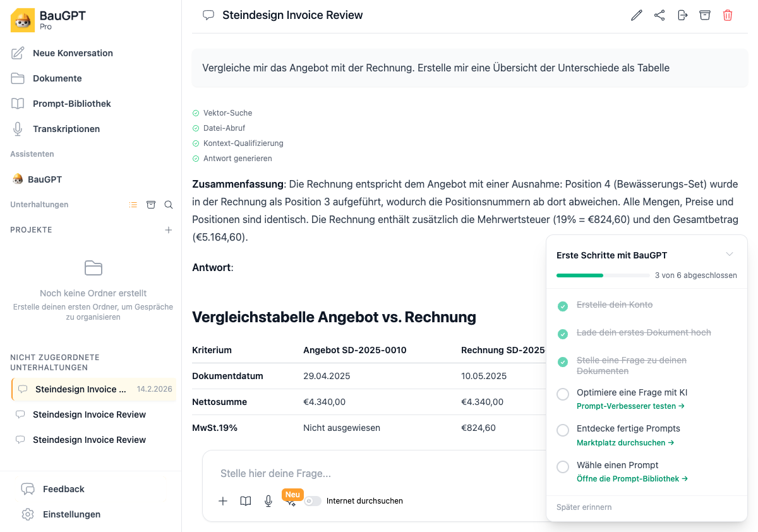This screenshot has height=532, width=758.
Task: Dismiss onboarding with 'Später erinnern'
Action: pyautogui.click(x=584, y=507)
